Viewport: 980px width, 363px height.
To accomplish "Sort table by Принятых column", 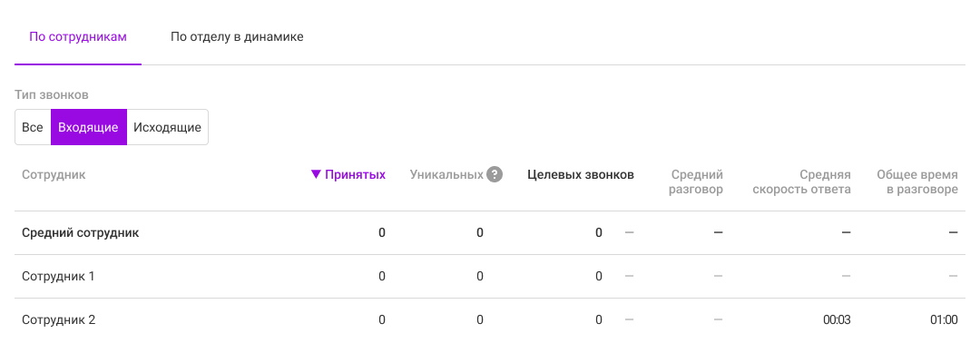I will [x=355, y=175].
